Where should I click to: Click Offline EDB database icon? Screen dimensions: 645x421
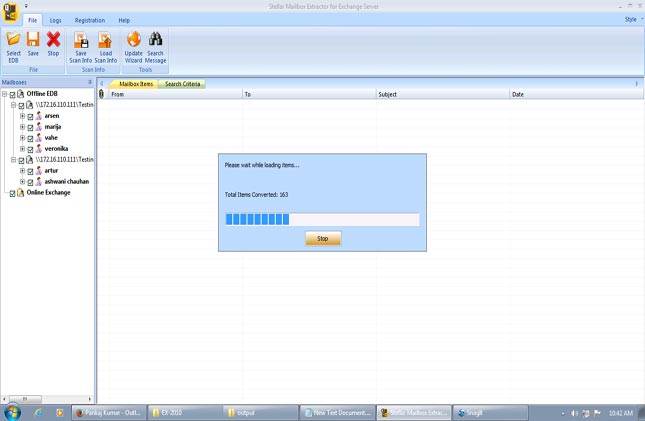pyautogui.click(x=20, y=94)
